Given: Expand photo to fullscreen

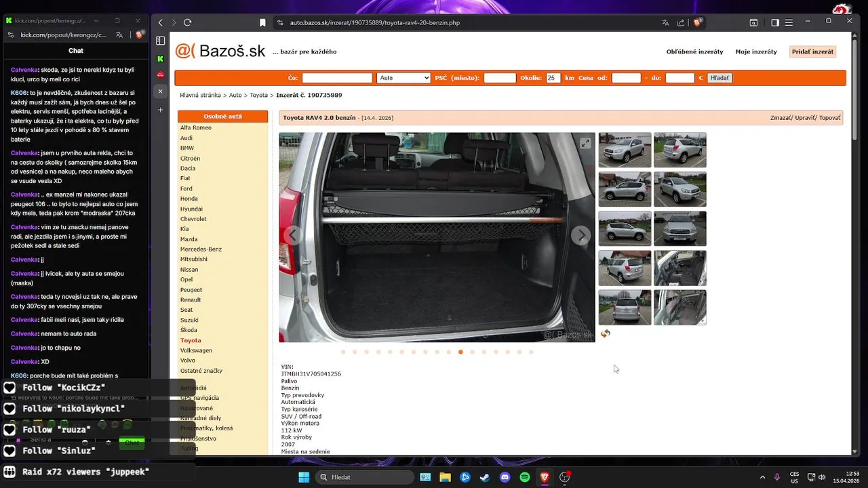Looking at the screenshot, I should [x=585, y=143].
